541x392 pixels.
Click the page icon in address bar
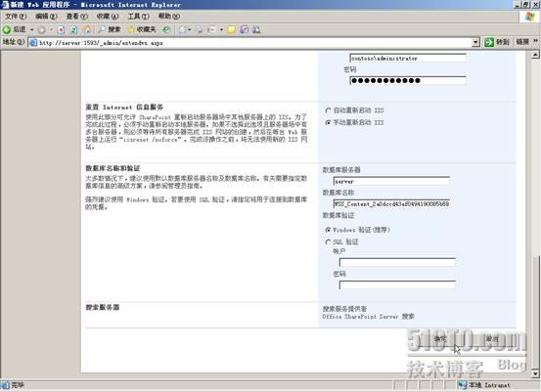[33, 43]
